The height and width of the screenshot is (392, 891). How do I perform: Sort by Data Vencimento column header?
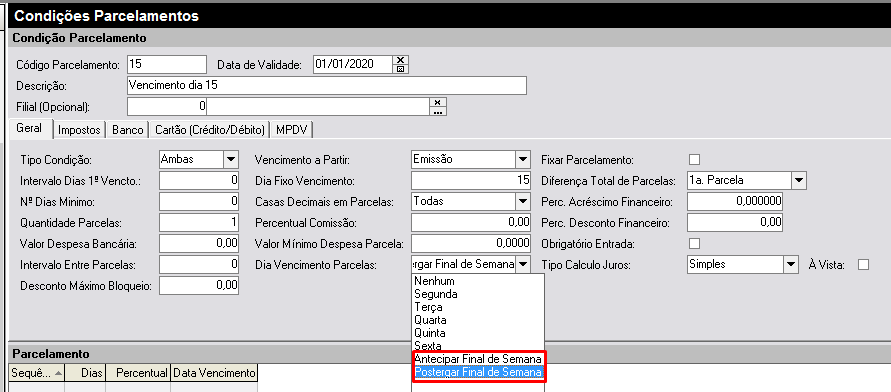(214, 373)
